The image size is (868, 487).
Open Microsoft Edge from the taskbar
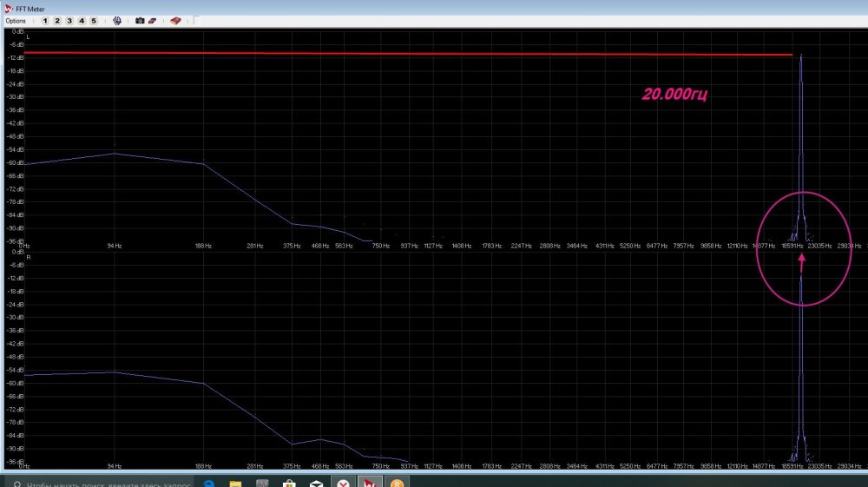(x=209, y=483)
